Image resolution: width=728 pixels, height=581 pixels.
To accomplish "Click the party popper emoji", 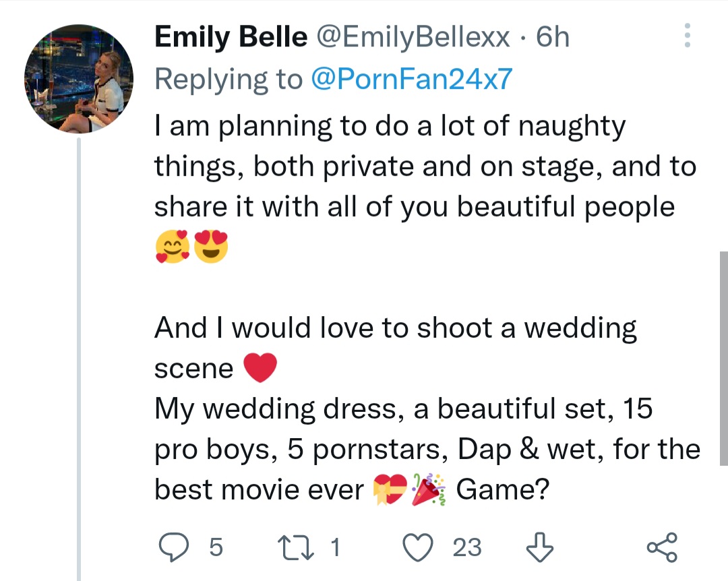I will (429, 489).
